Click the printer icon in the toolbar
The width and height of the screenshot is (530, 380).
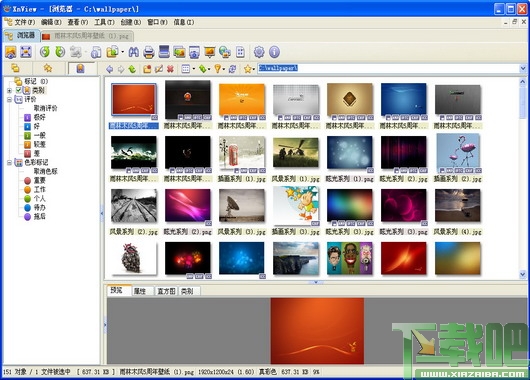click(x=149, y=52)
